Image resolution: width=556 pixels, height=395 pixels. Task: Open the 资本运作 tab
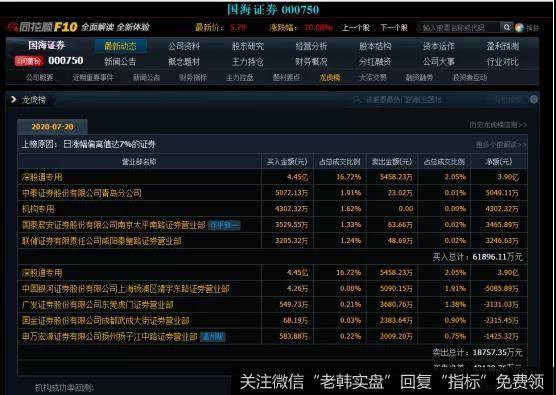439,46
